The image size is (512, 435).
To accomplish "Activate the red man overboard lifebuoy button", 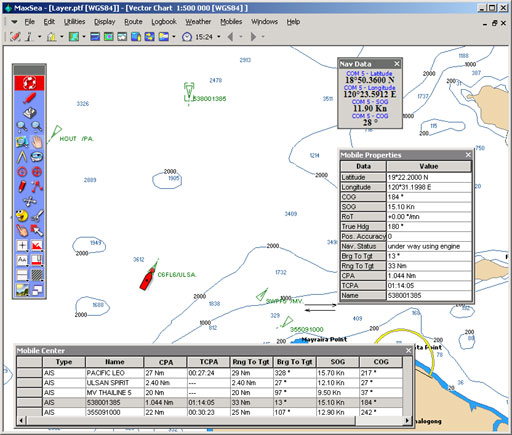I will point(29,83).
